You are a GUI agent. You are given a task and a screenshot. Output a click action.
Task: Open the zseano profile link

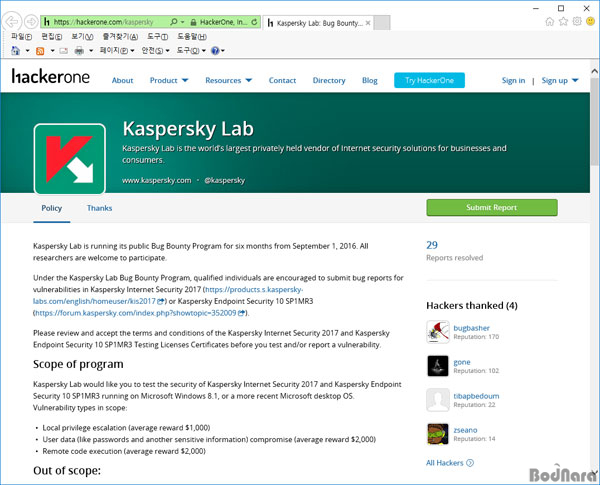[465, 430]
